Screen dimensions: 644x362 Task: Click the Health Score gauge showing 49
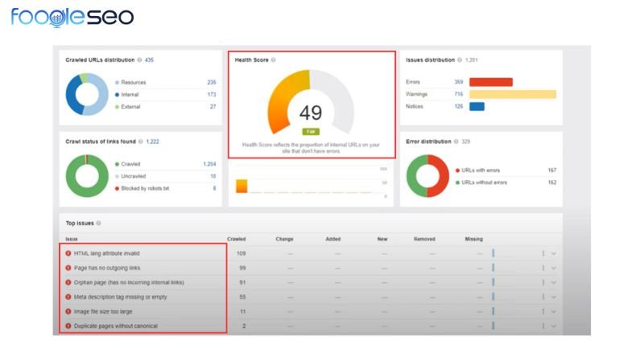point(311,103)
